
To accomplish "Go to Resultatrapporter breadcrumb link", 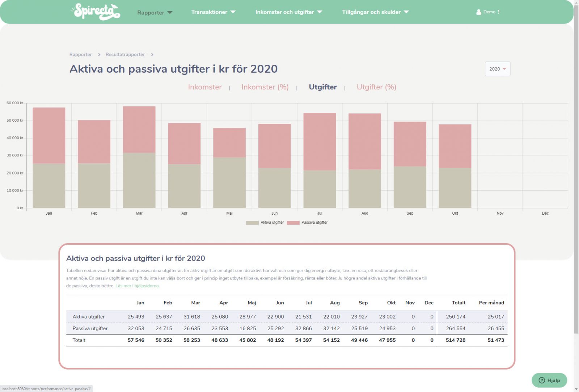I will point(125,55).
